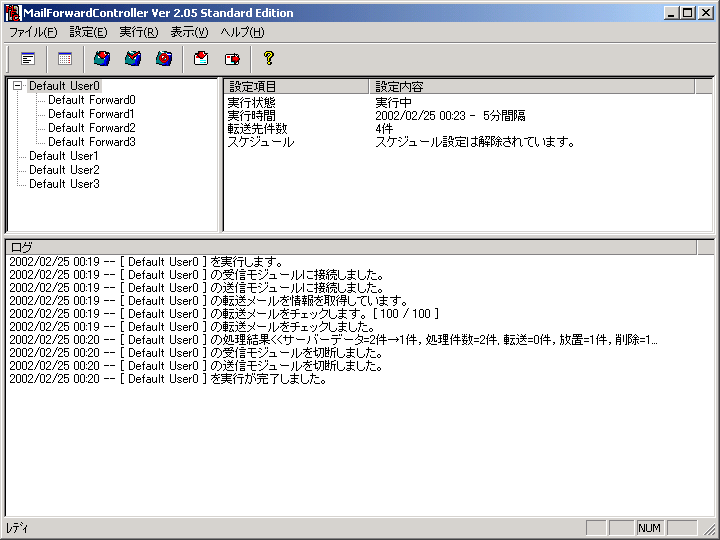Select Default User1 in the tree
720x540 pixels.
pyautogui.click(x=63, y=156)
